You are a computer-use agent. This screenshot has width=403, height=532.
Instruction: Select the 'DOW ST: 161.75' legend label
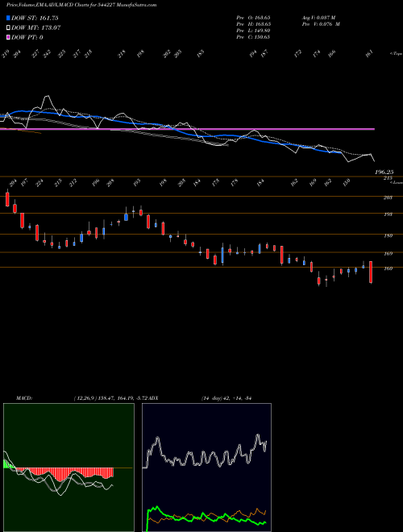pos(35,18)
